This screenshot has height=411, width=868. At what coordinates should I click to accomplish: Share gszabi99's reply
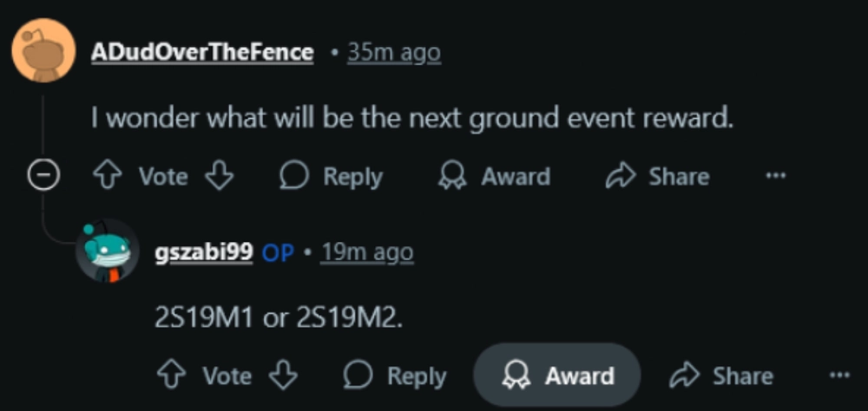720,376
